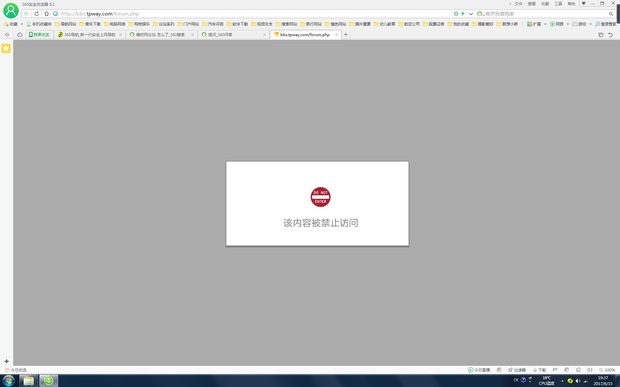
Task: Open Windows Explorer from the taskbar
Action: (28, 381)
